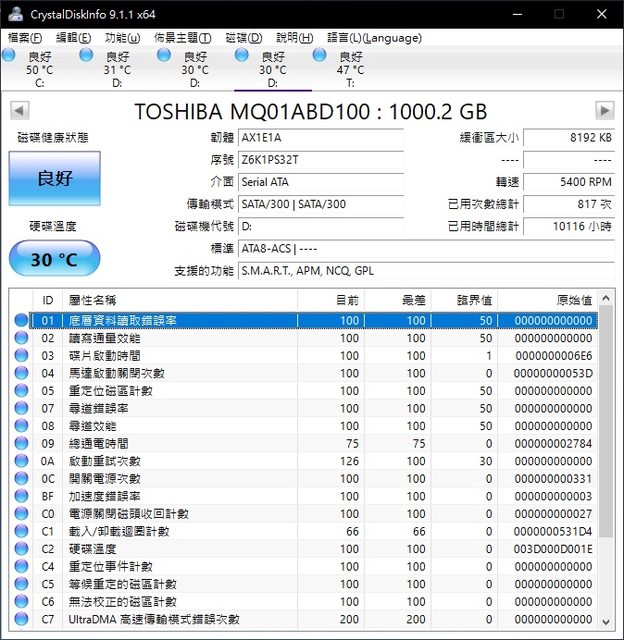Click status orb for attribute 05 row
This screenshot has height=640, width=624.
coord(22,391)
